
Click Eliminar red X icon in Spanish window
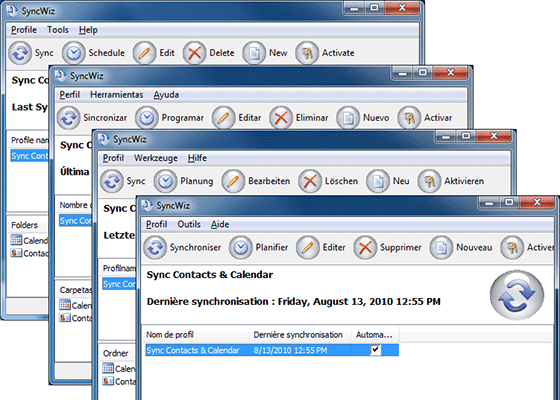pyautogui.click(x=281, y=118)
